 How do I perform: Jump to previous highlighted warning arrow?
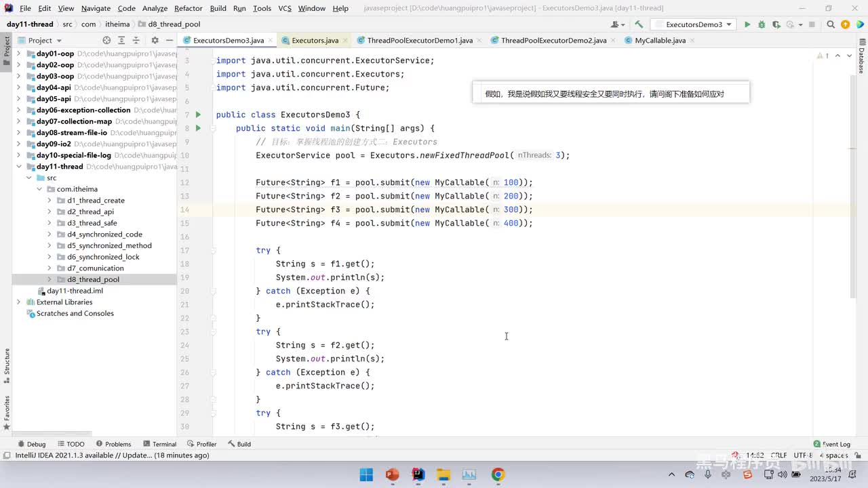pos(838,56)
